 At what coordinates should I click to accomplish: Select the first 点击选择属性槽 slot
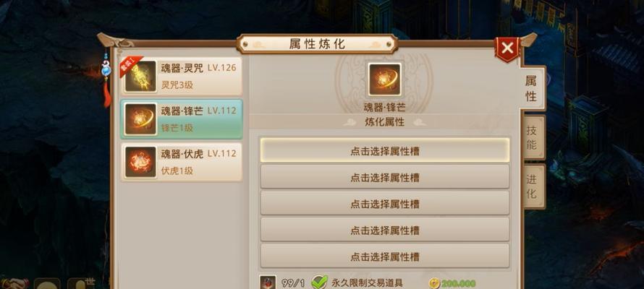click(x=385, y=151)
